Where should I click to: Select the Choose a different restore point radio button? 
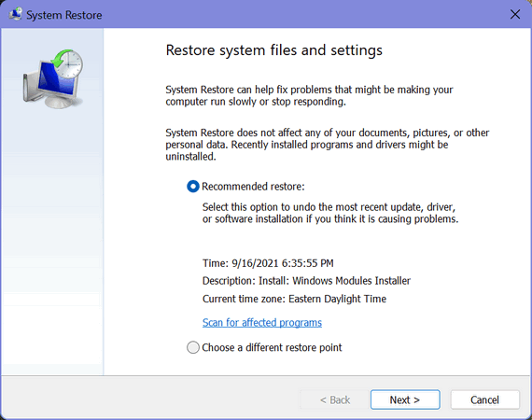tap(193, 347)
